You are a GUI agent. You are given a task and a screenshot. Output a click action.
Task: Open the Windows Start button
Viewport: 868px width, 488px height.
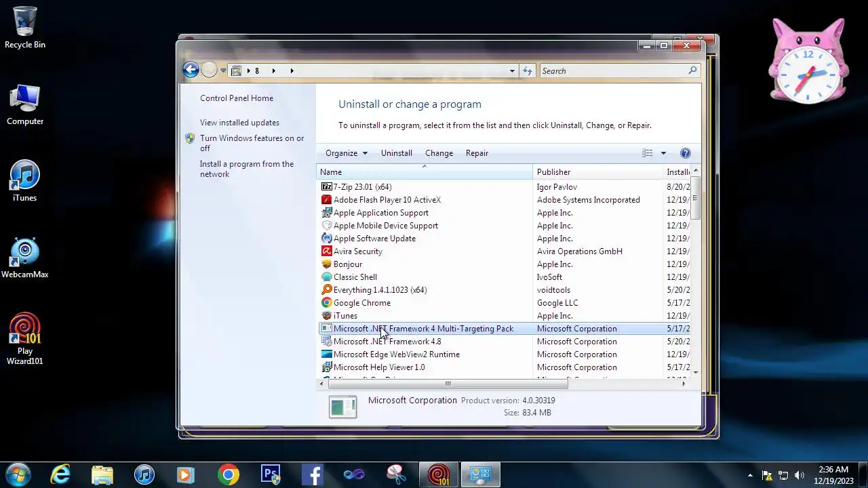(x=18, y=474)
